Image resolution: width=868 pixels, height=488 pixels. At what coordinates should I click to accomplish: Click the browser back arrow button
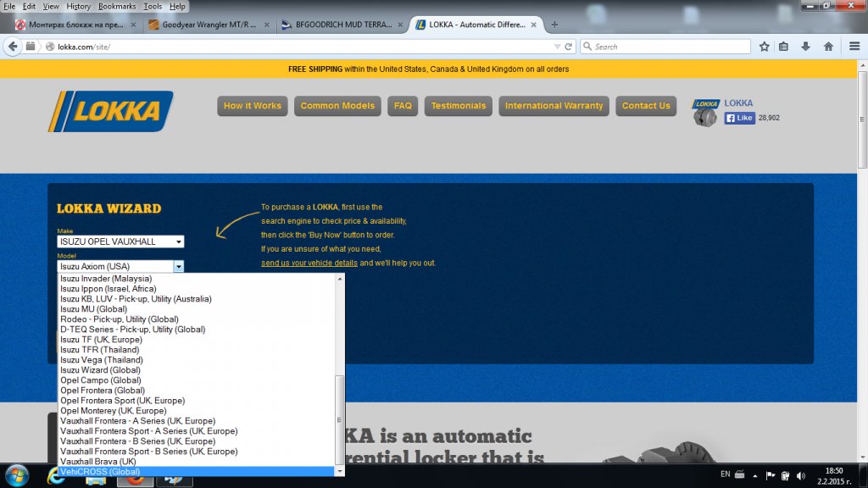(13, 47)
